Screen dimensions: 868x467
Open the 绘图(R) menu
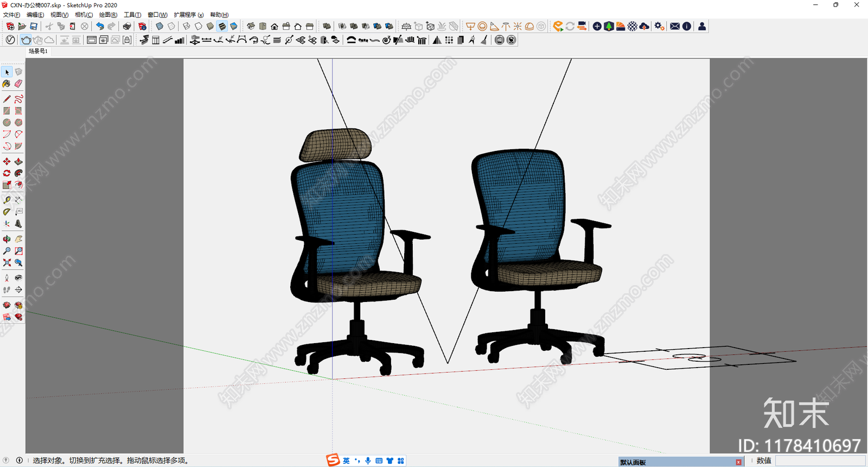pos(108,15)
